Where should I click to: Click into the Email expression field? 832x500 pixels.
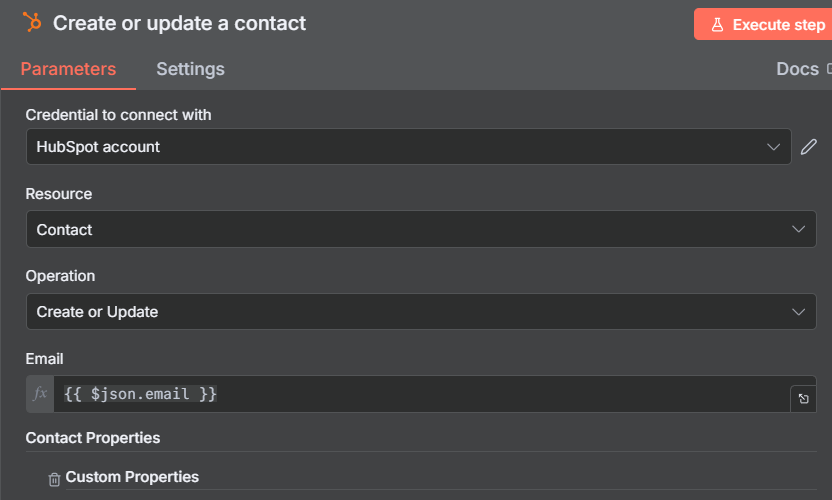(x=422, y=394)
